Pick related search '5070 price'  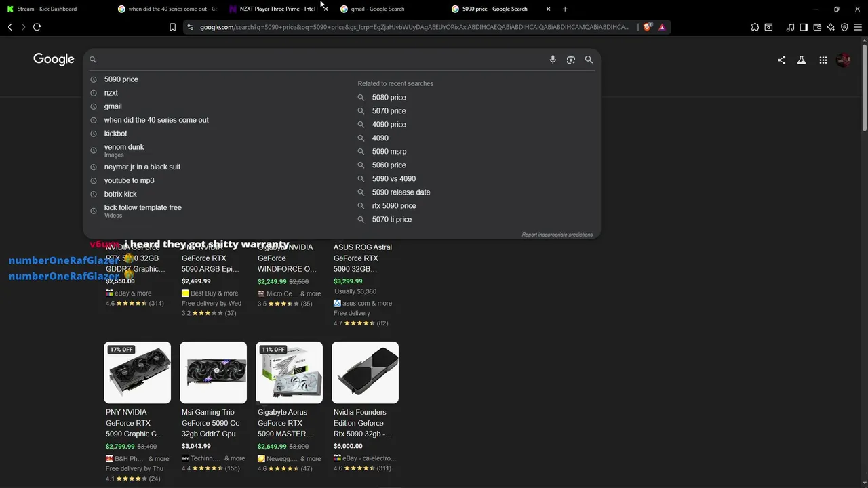pos(389,111)
